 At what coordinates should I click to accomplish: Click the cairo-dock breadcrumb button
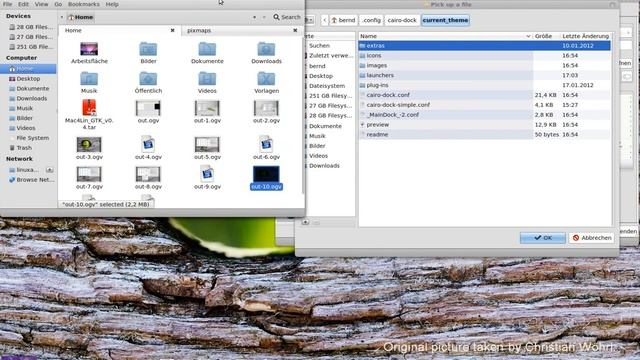(x=402, y=20)
